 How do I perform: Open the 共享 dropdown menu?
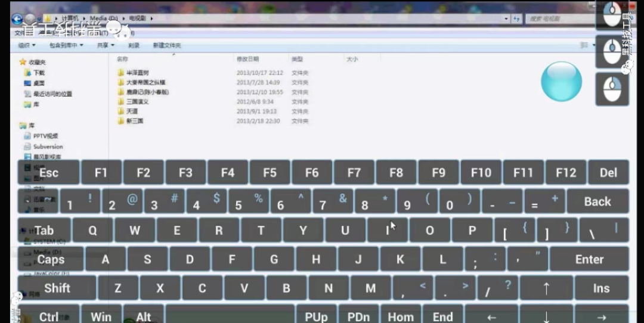click(106, 45)
